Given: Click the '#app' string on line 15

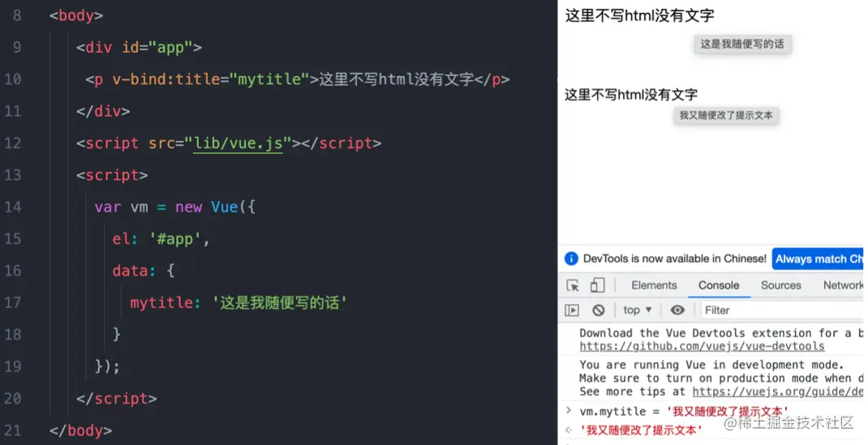Looking at the screenshot, I should coord(175,239).
